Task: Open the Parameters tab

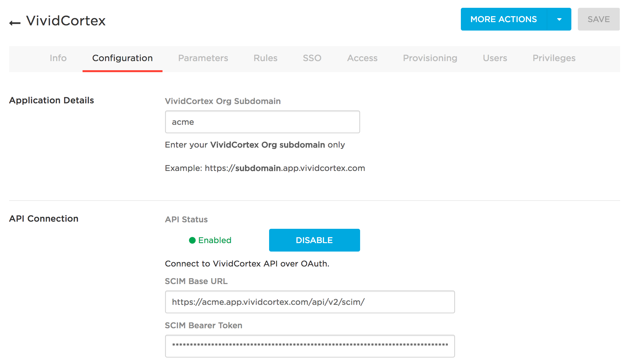Action: pos(203,58)
